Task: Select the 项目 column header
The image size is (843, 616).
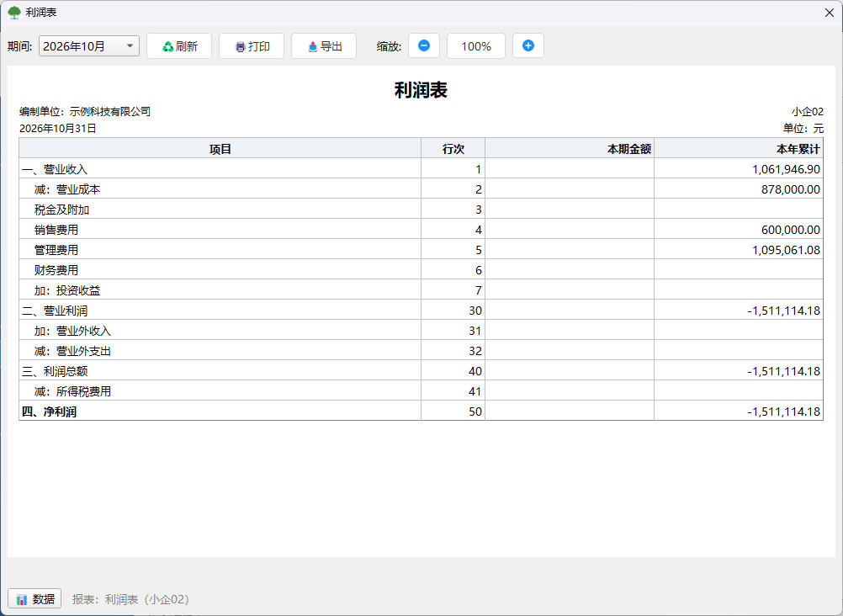Action: 220,149
